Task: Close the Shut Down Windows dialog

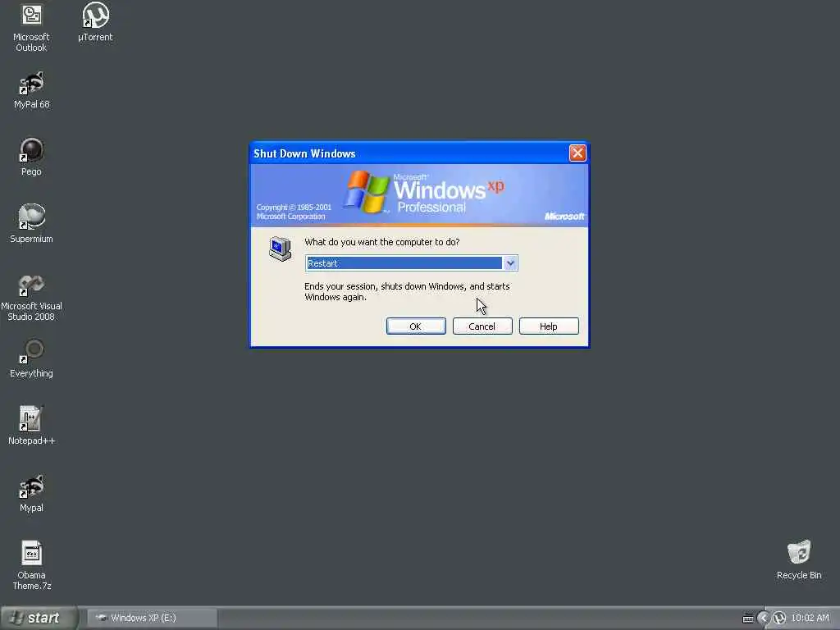Action: click(x=577, y=153)
